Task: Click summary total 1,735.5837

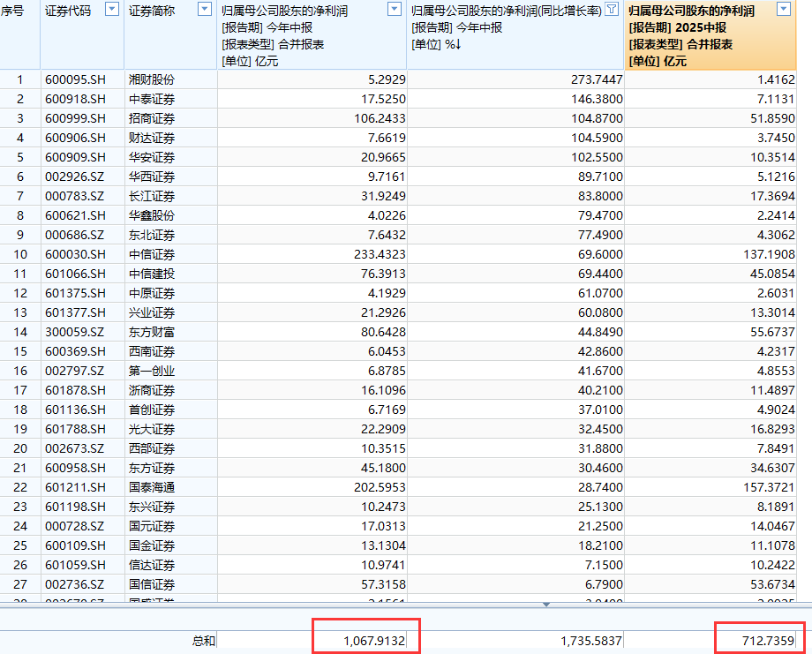Action: 591,641
